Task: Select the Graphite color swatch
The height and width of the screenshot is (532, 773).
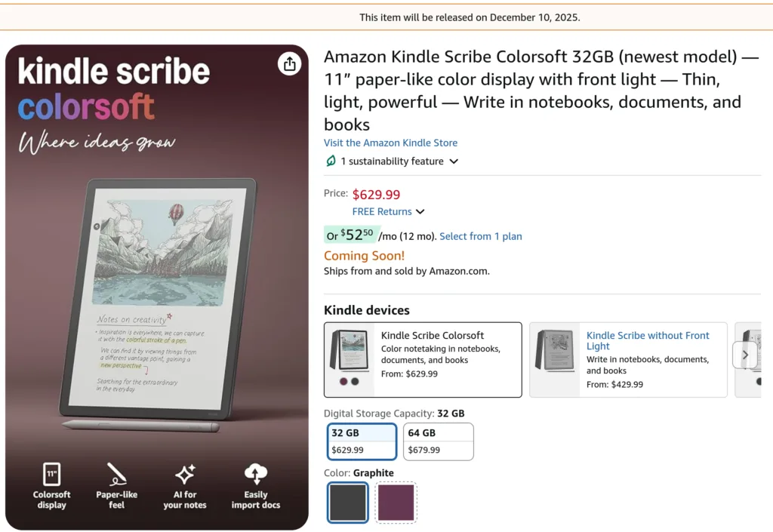Action: [348, 503]
